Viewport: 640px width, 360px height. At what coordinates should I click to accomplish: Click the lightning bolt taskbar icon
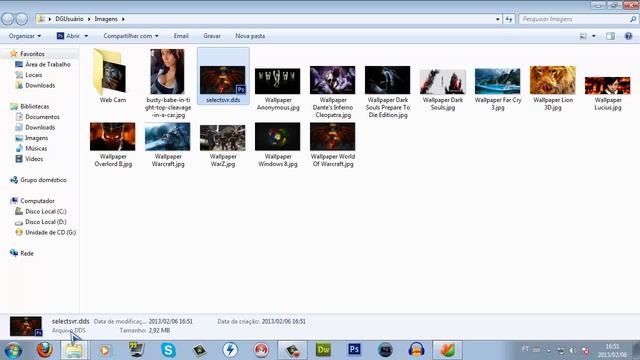[x=230, y=350]
